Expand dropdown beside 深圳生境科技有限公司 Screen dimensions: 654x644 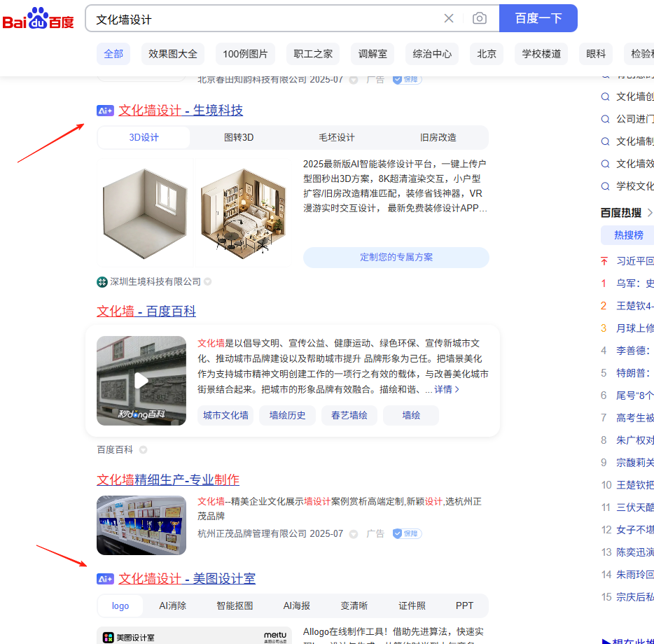(x=208, y=282)
